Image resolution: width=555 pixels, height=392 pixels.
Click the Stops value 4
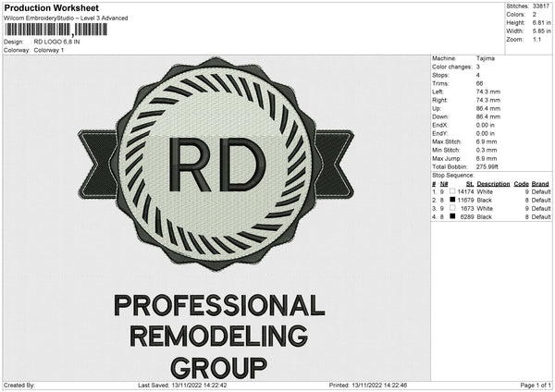(478, 76)
